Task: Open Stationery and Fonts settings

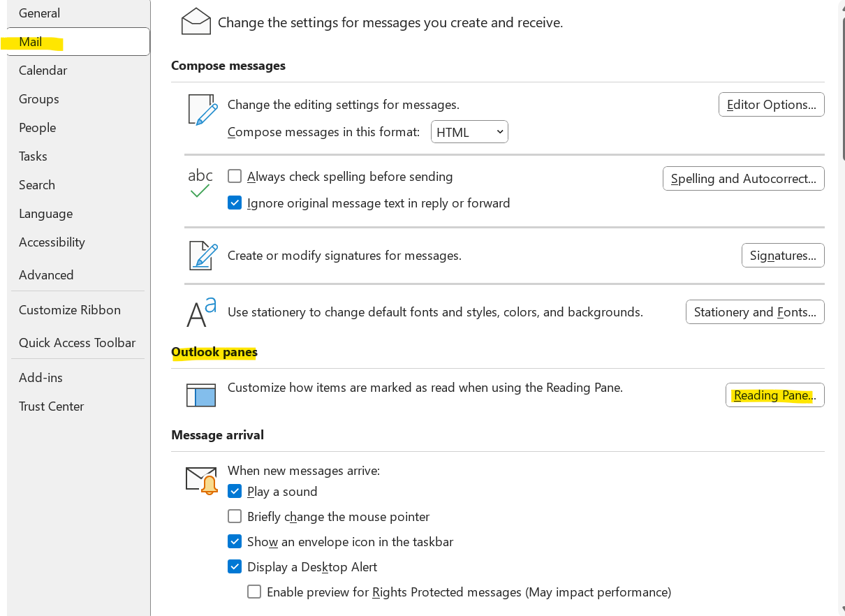Action: tap(755, 312)
